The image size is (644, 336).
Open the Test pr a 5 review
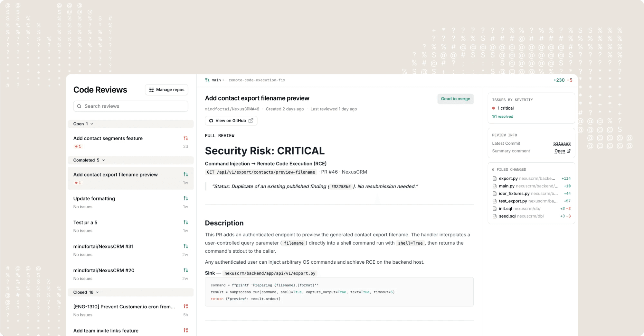point(130,226)
